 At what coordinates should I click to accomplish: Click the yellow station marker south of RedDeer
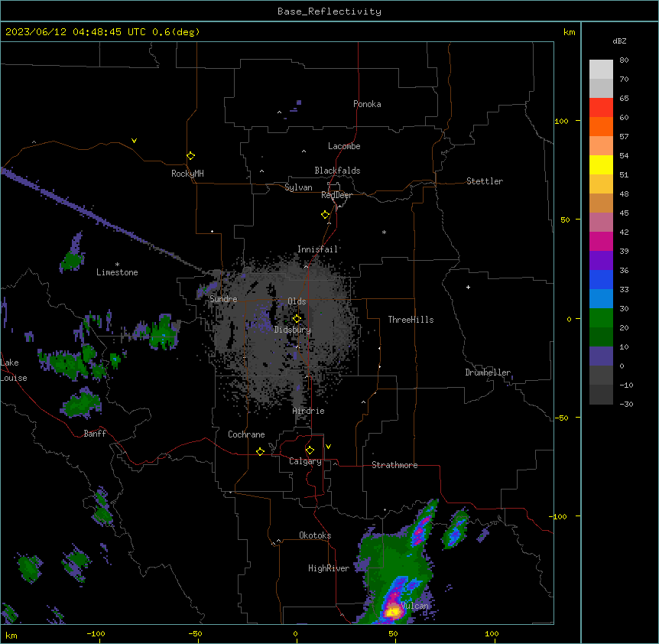pyautogui.click(x=325, y=215)
